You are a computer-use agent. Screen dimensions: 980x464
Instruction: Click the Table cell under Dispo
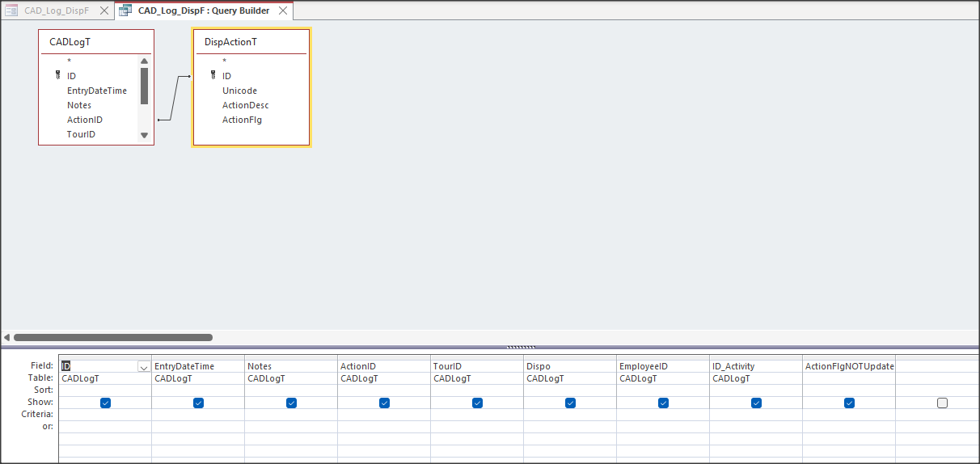pos(570,378)
